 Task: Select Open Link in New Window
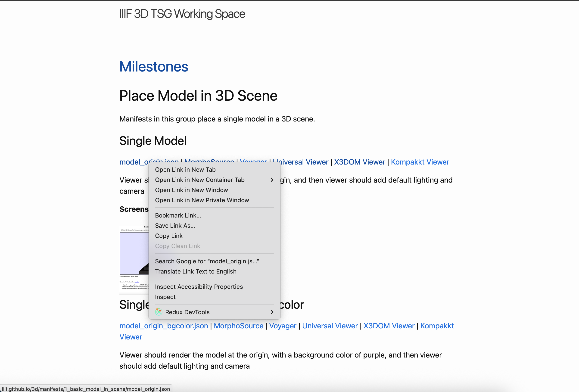tap(191, 190)
